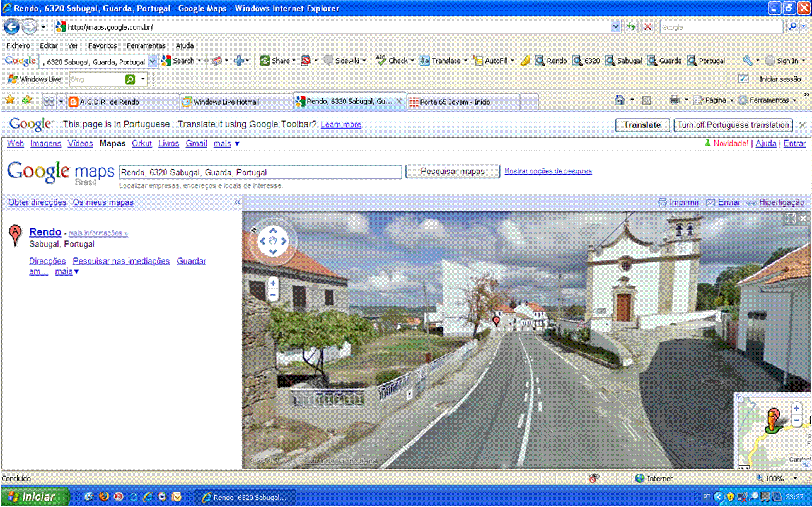
Task: Zoom in Street View with plus button
Action: (273, 283)
